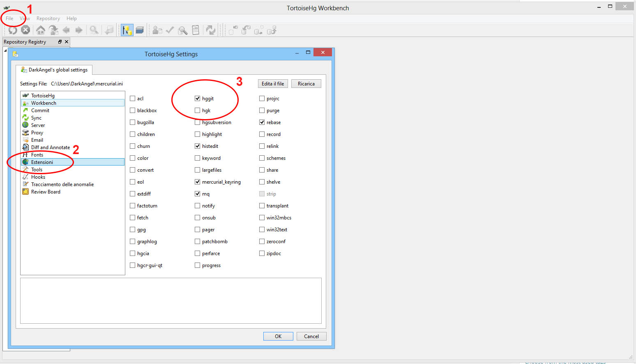Click the Pull changesets toolbar icon
Viewport: 636px width, 364px height.
coord(246,30)
